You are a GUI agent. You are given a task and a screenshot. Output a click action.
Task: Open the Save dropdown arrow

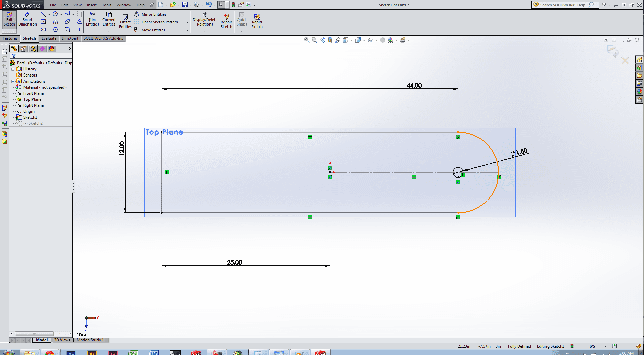click(190, 5)
